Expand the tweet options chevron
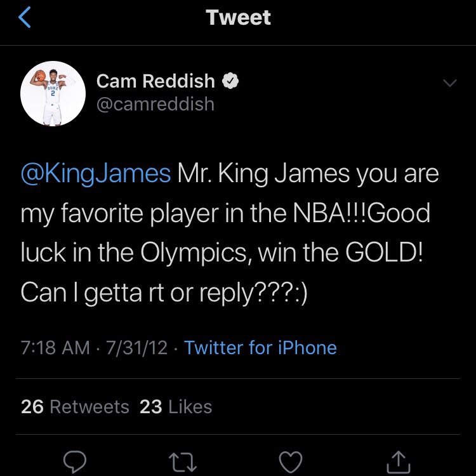The height and width of the screenshot is (476, 476). pyautogui.click(x=449, y=84)
